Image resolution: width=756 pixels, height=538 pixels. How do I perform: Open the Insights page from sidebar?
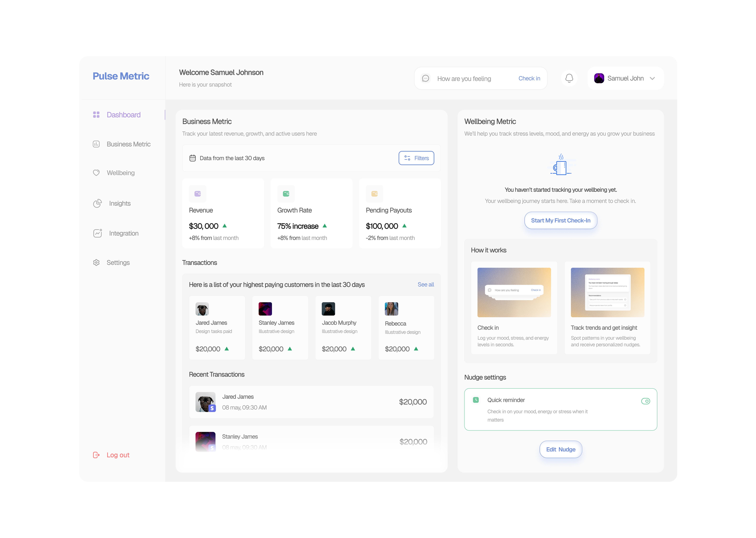(x=119, y=203)
